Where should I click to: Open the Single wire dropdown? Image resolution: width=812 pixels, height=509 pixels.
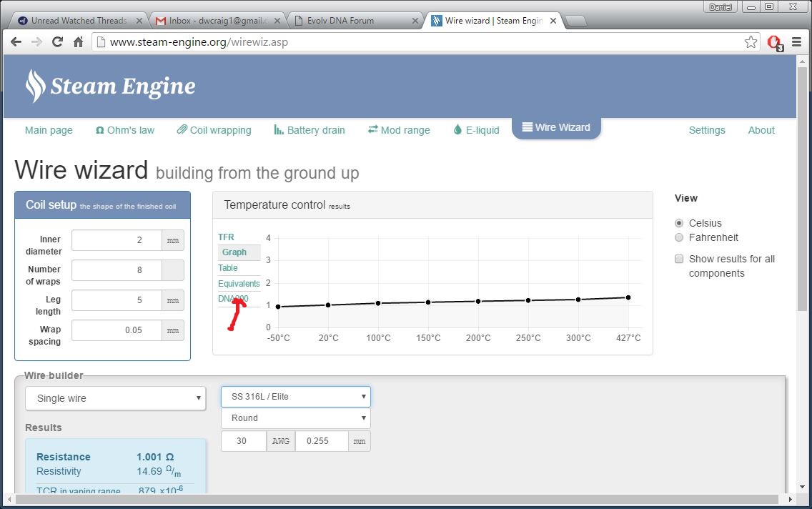[115, 398]
